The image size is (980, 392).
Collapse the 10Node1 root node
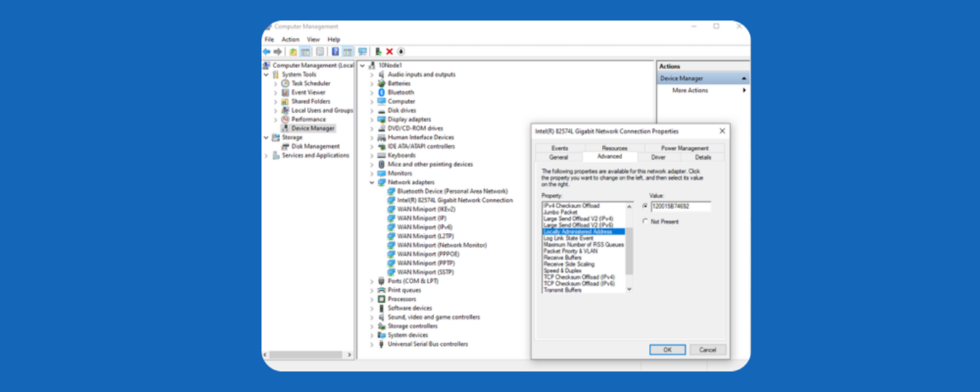[x=363, y=66]
